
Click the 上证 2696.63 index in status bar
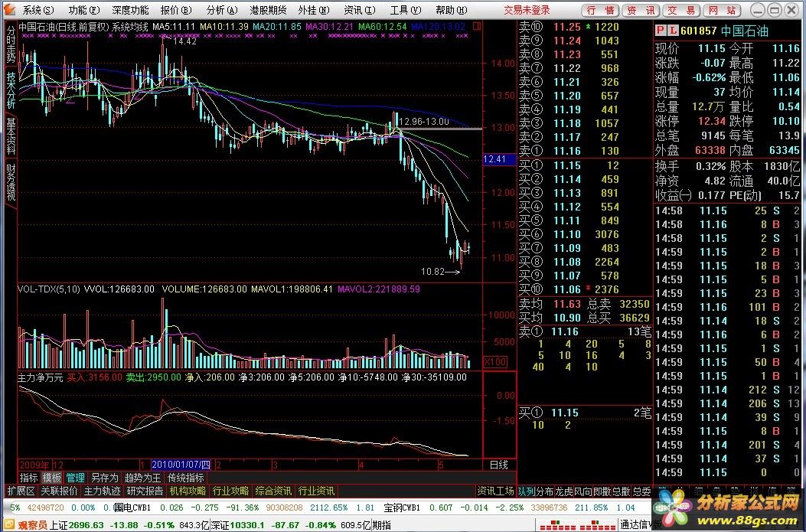coord(76,526)
